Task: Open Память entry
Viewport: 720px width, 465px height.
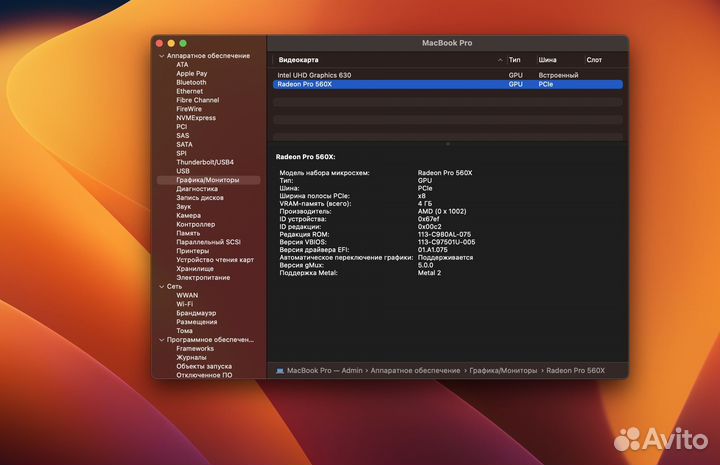Action: click(188, 233)
